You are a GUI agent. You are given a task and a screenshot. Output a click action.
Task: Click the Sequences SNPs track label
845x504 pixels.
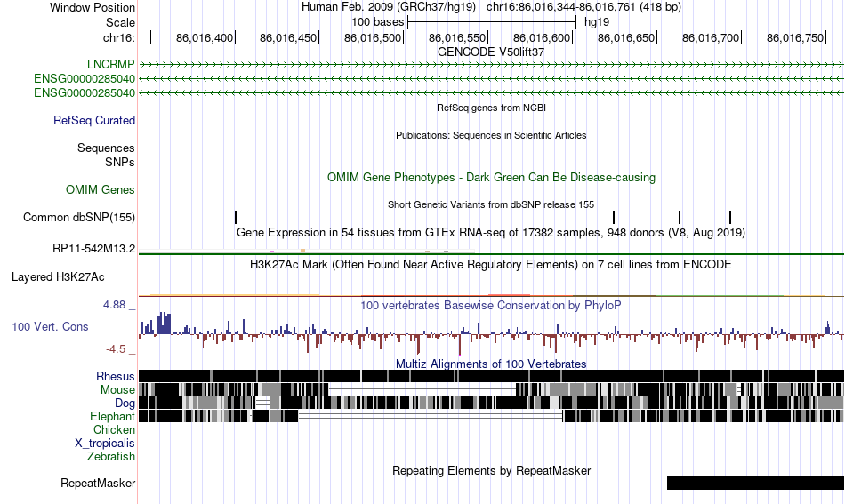(x=106, y=155)
